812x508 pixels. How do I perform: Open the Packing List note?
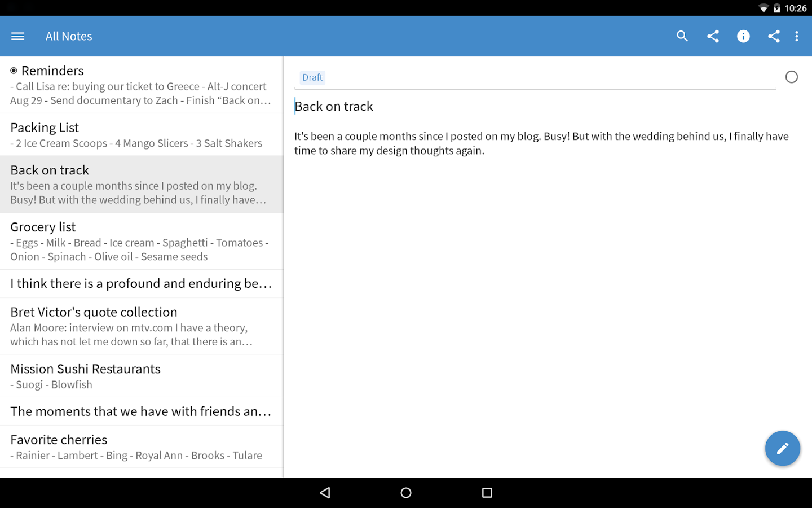tap(141, 134)
